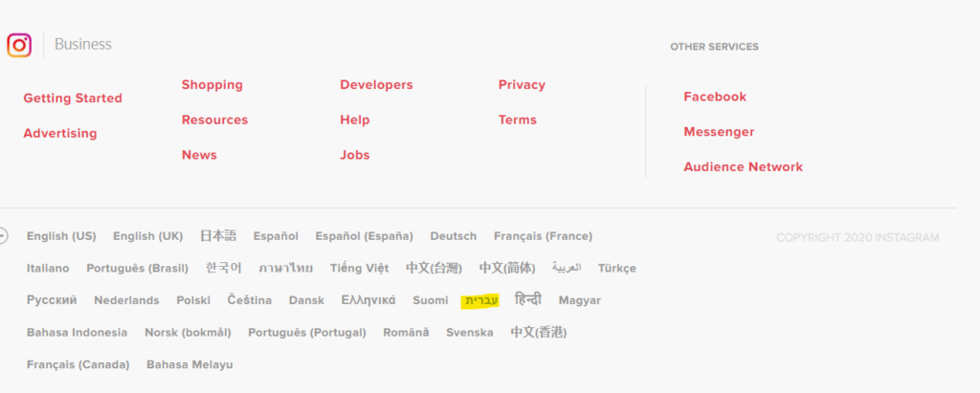This screenshot has height=393, width=980.
Task: Choose the Deutsch language
Action: [453, 236]
